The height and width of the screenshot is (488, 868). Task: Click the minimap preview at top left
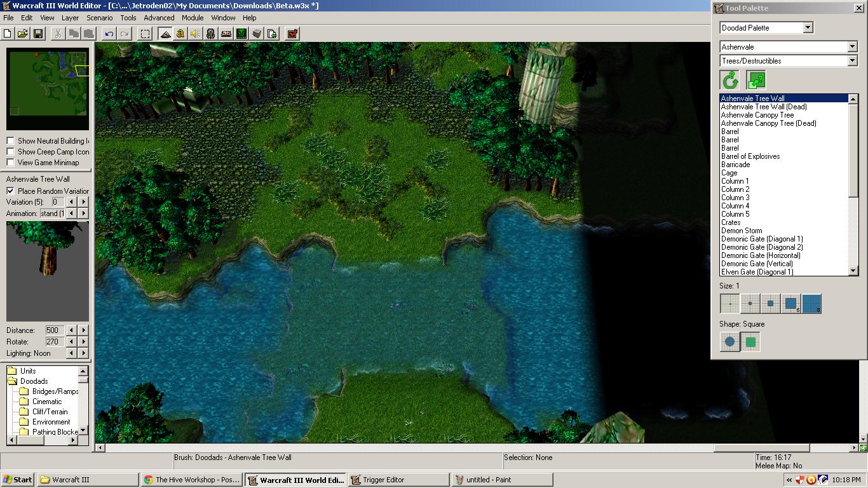pos(48,89)
